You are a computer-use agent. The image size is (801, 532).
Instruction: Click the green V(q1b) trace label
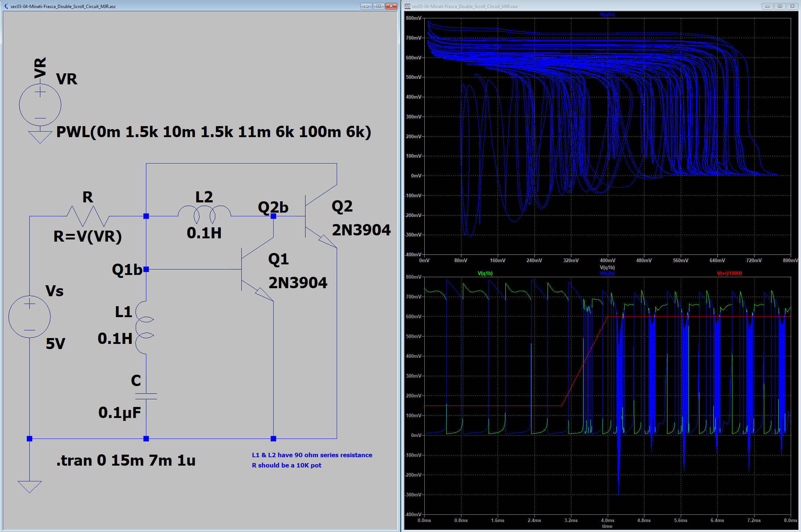click(x=485, y=273)
